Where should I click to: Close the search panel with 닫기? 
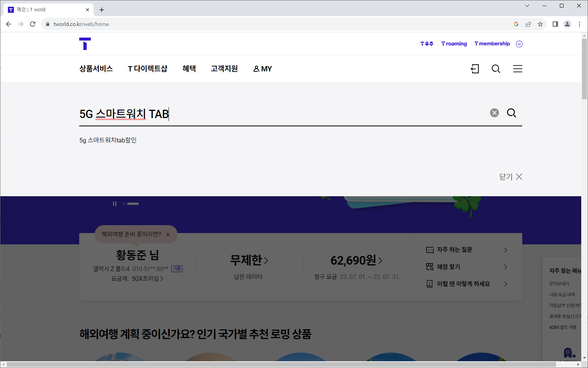click(511, 177)
